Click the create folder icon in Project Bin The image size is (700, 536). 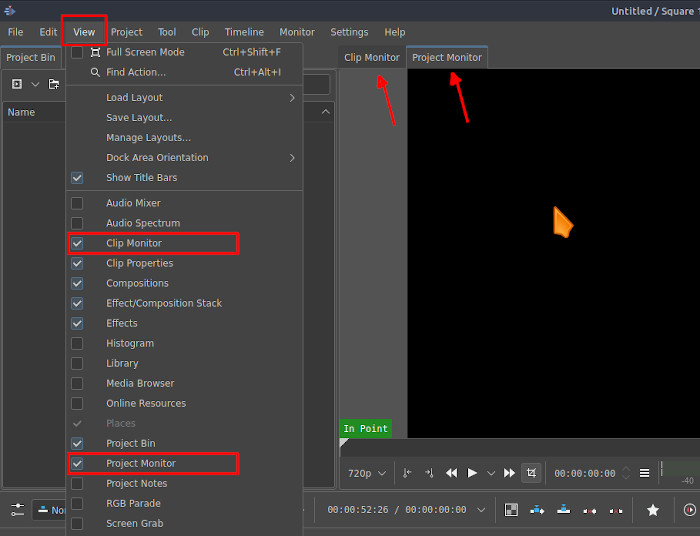click(54, 84)
